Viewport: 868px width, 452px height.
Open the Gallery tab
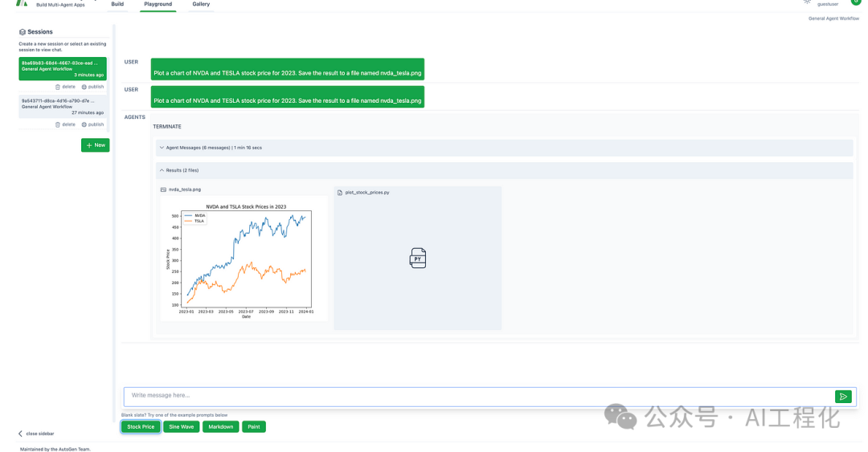201,4
